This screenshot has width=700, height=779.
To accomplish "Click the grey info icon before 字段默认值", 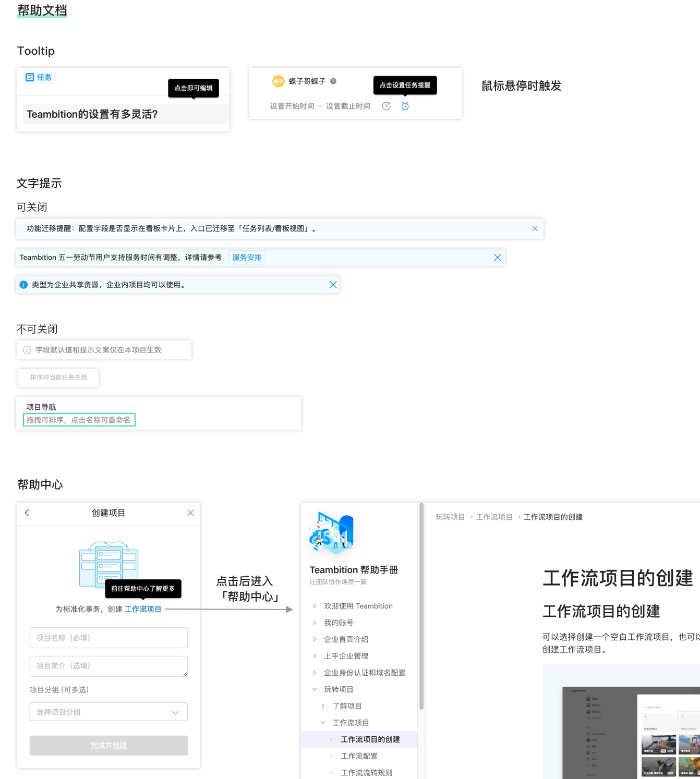I will click(27, 350).
